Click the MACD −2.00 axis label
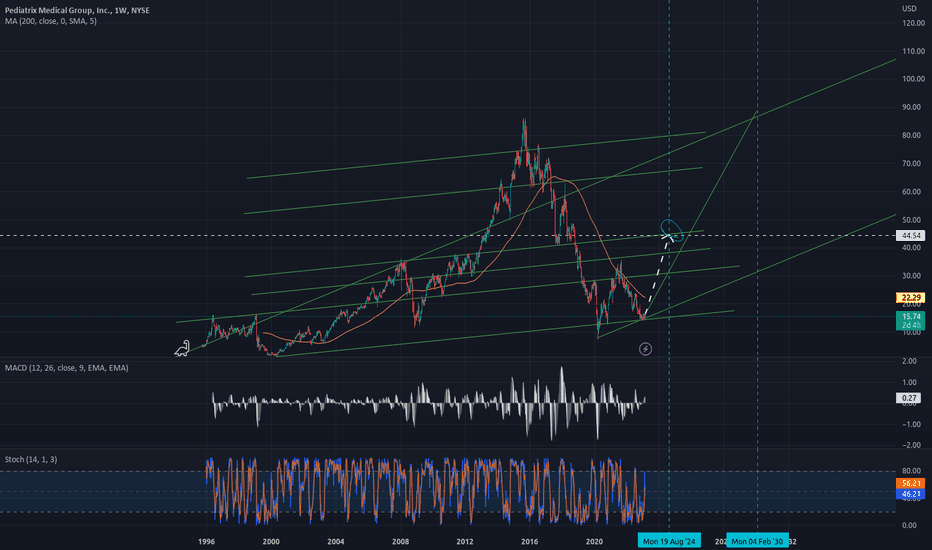Screen dimensions: 932x550 pyautogui.click(x=911, y=445)
